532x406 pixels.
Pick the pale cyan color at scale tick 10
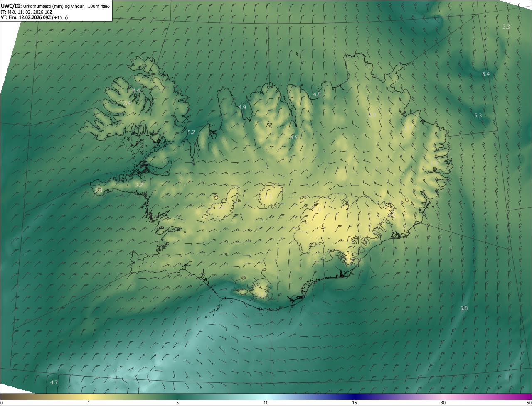pyautogui.click(x=266, y=397)
